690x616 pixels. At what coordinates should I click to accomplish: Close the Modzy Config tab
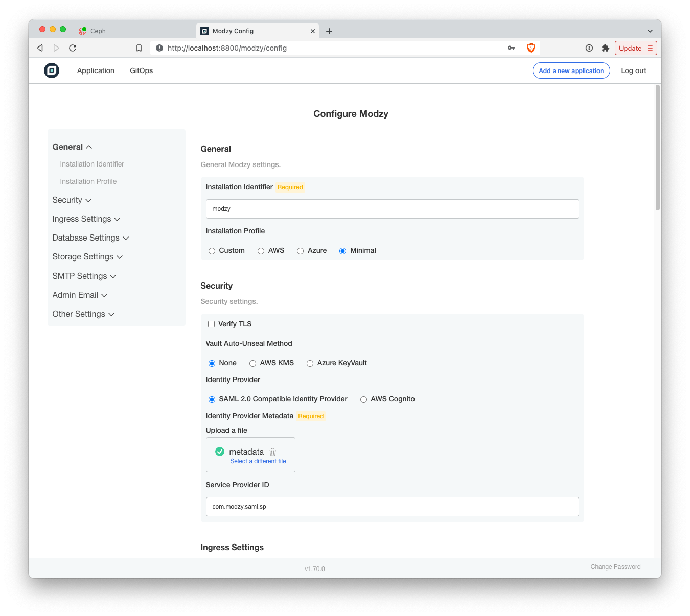pos(313,31)
